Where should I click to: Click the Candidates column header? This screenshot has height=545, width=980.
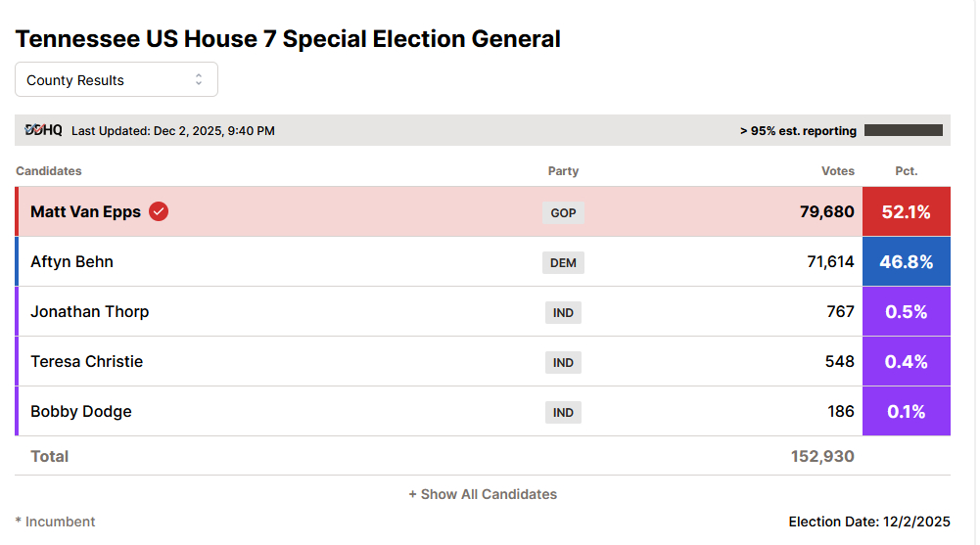49,171
